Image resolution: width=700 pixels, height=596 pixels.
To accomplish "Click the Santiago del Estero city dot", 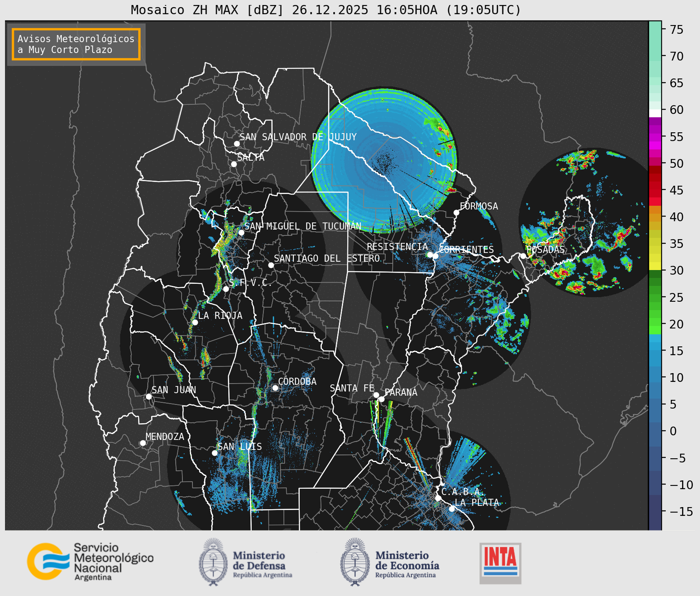I will point(271,265).
